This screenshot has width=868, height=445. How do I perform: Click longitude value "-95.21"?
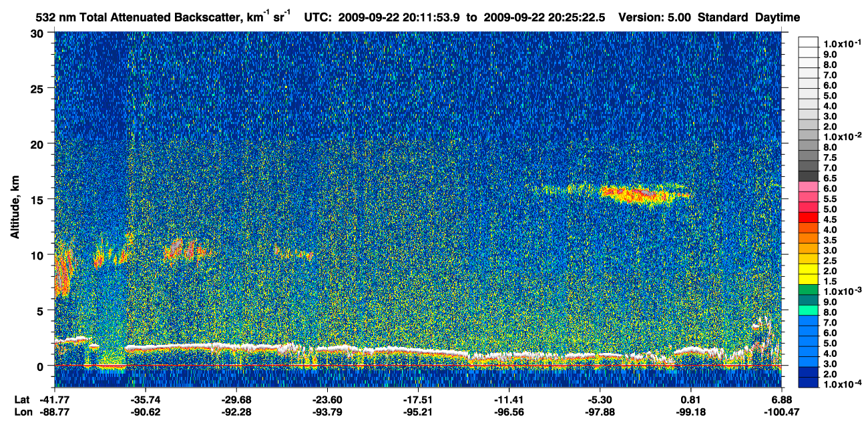pyautogui.click(x=417, y=412)
